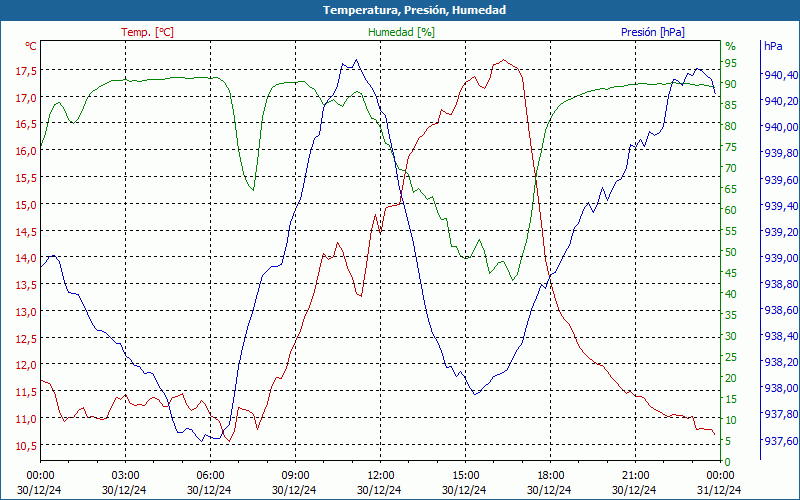Click 0 at bottom of humidity axis
This screenshot has height=500, width=800.
point(728,462)
